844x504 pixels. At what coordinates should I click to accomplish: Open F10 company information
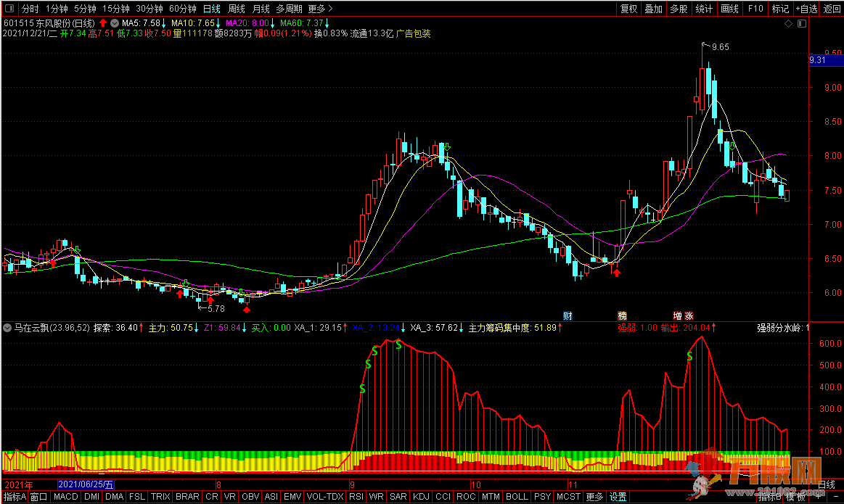point(755,9)
